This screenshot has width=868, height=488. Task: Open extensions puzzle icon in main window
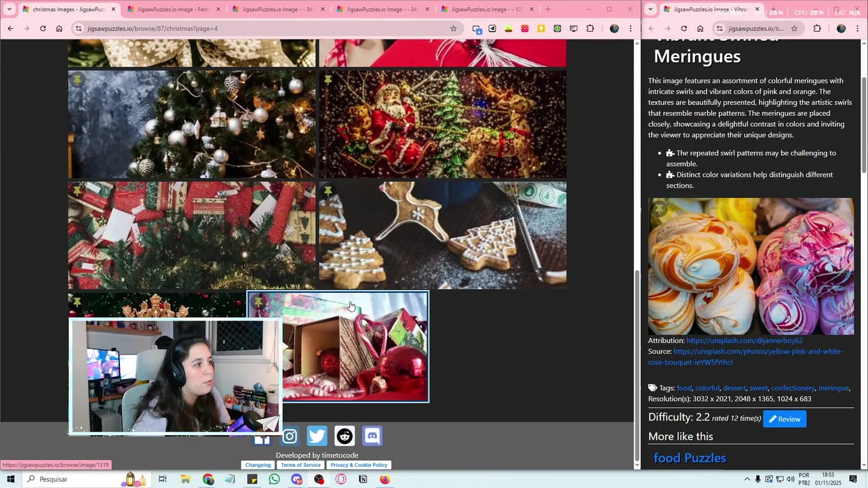coord(590,28)
